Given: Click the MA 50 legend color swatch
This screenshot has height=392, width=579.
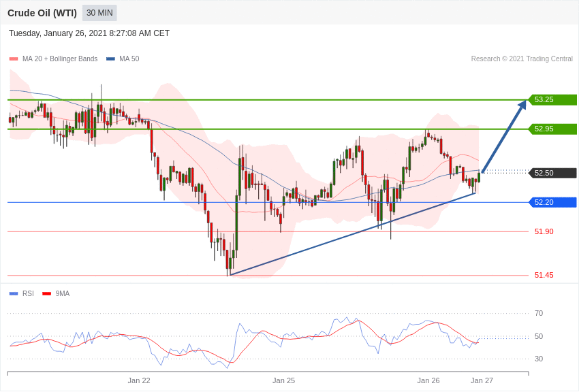Looking at the screenshot, I should tap(111, 59).
